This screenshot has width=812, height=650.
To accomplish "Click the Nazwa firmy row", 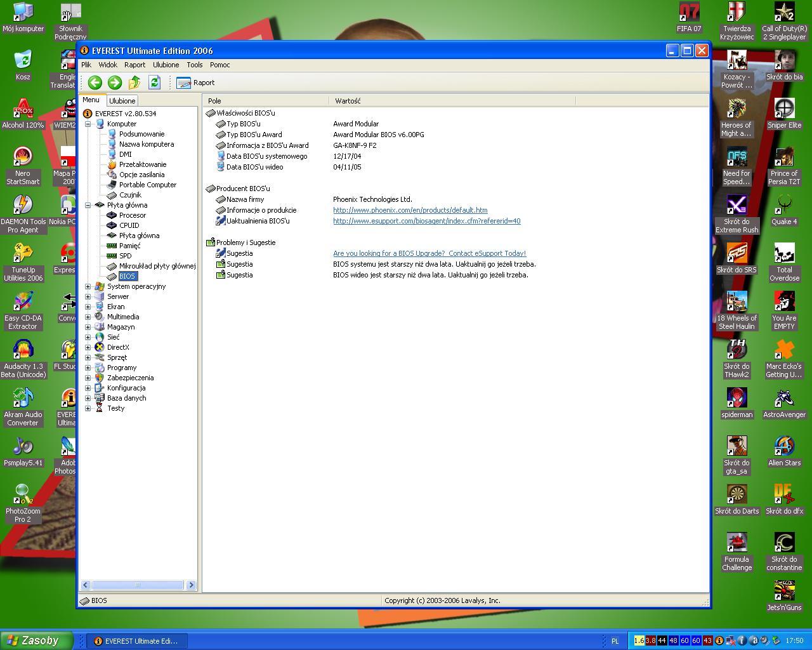I will click(x=455, y=199).
